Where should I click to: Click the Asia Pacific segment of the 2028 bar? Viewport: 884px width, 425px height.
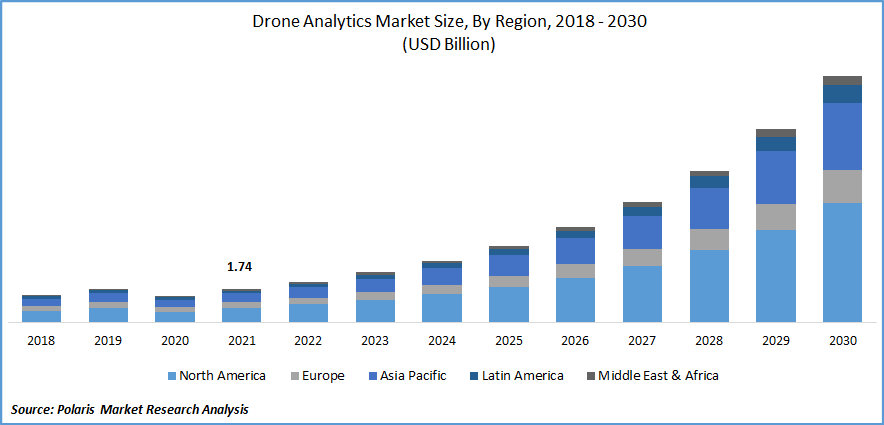(x=709, y=208)
